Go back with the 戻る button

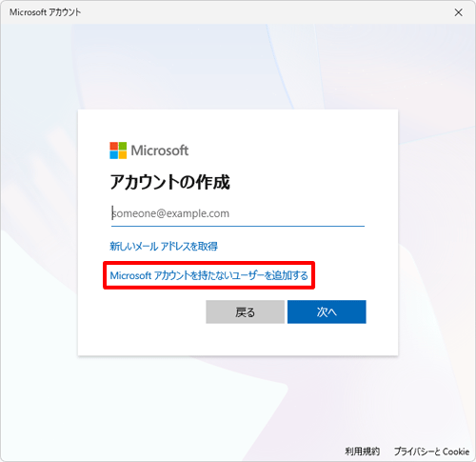point(245,311)
